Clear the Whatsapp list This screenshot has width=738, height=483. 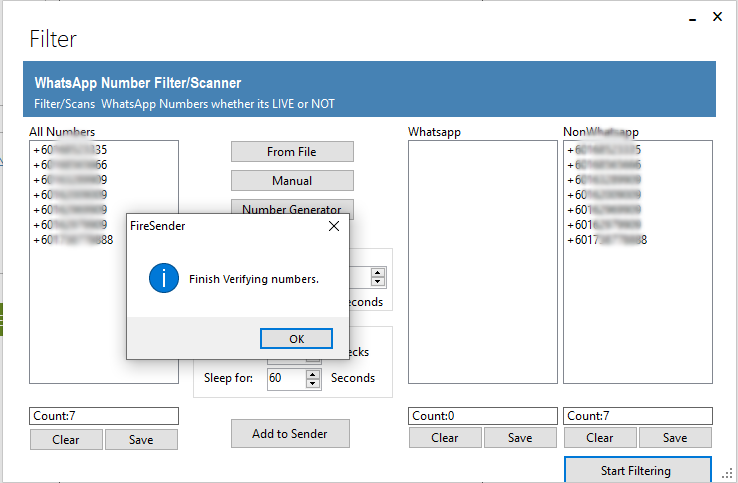coord(445,438)
